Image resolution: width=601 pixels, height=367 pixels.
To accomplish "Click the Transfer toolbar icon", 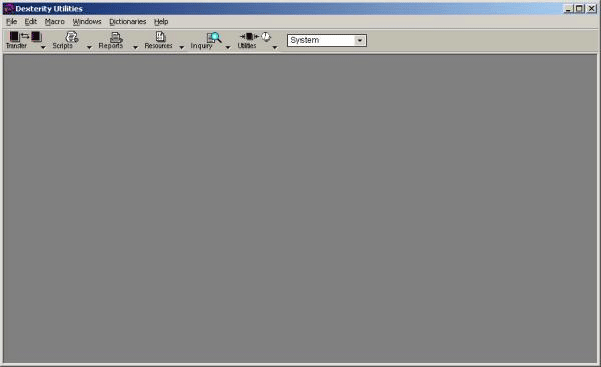I will (25, 36).
